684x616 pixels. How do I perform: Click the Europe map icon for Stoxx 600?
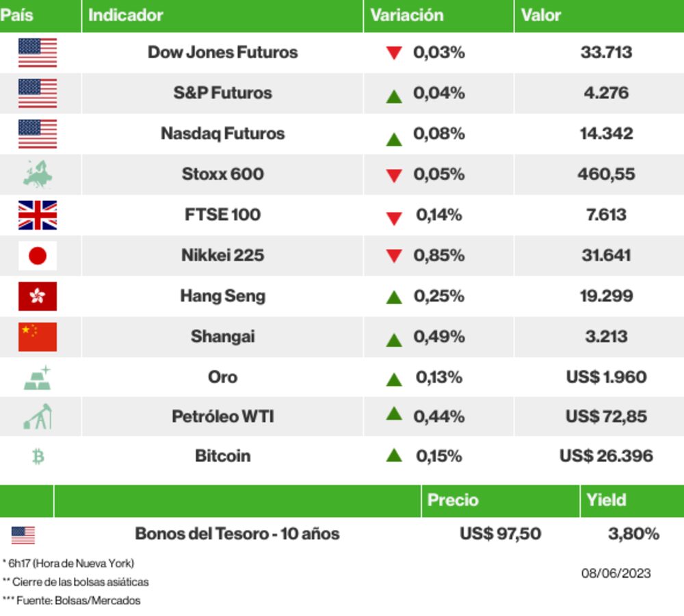[38, 174]
